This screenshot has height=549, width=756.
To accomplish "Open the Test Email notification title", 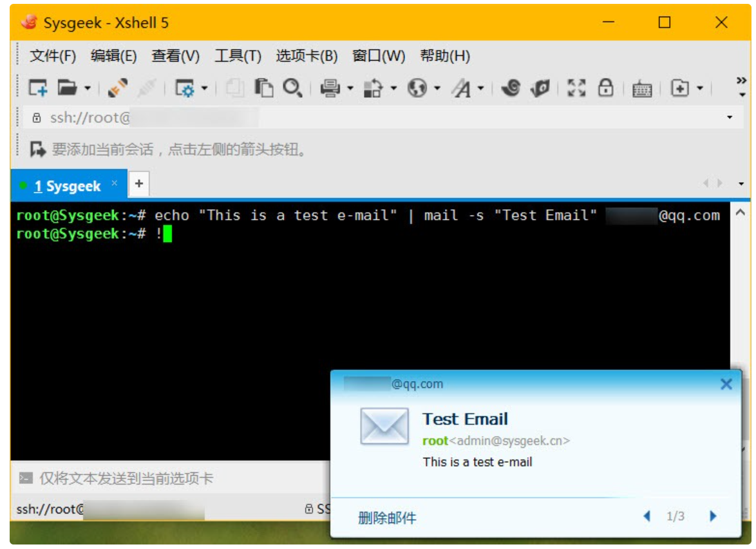I will click(x=465, y=419).
